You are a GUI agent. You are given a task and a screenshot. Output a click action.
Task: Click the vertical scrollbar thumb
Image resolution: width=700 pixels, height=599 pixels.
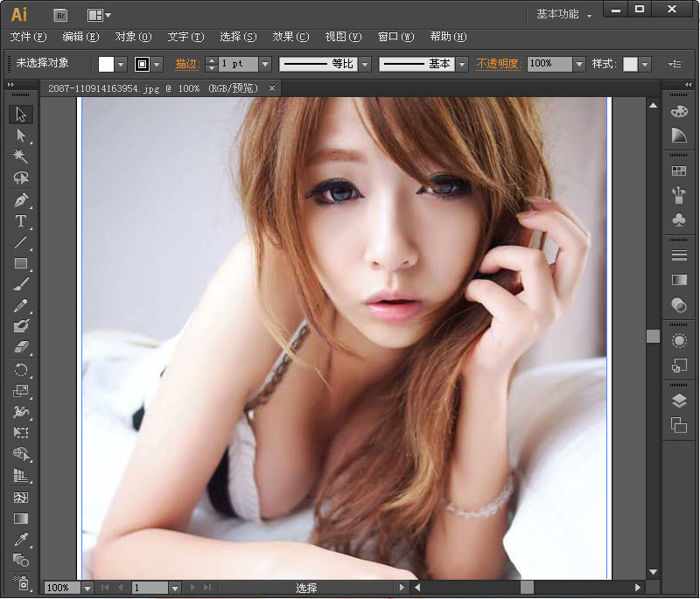point(653,335)
